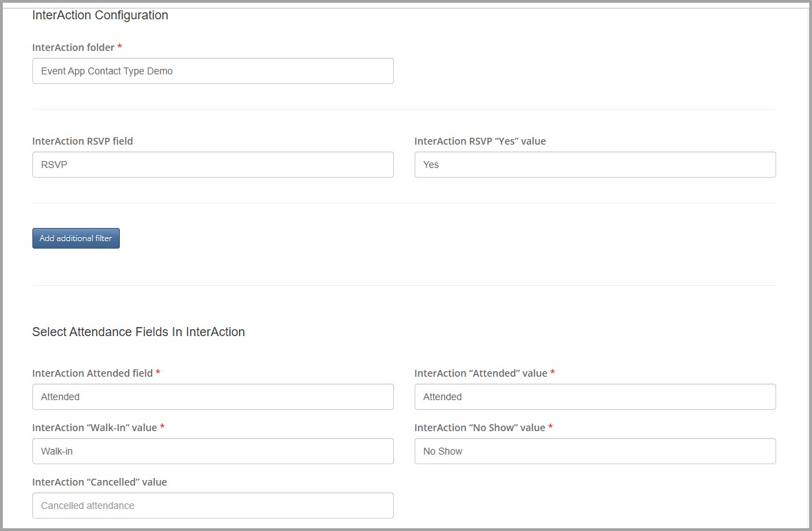The width and height of the screenshot is (812, 531).
Task: Click the InterAction RSVP field label
Action: coord(83,141)
